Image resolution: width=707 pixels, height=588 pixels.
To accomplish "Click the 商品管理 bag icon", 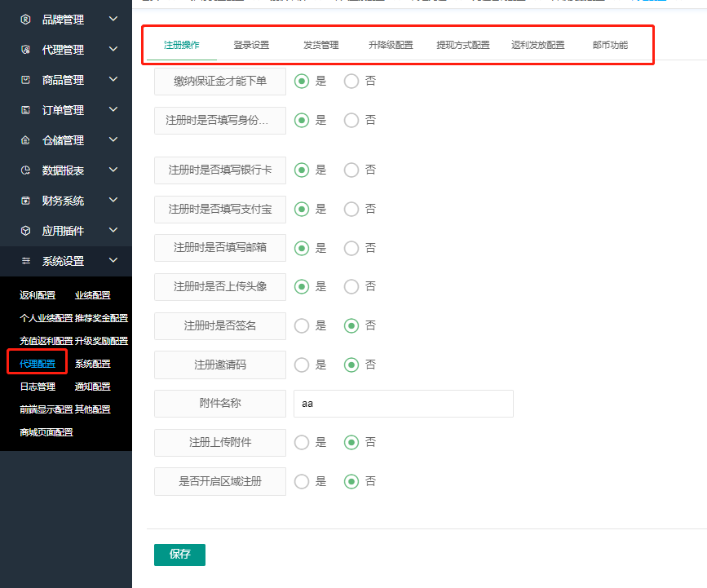I will (x=25, y=80).
